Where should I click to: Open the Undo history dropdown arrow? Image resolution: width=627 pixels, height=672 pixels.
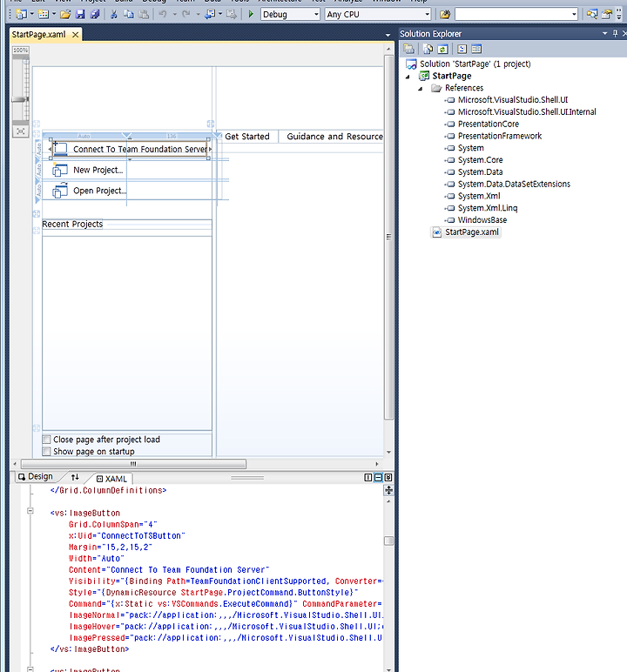[x=174, y=14]
